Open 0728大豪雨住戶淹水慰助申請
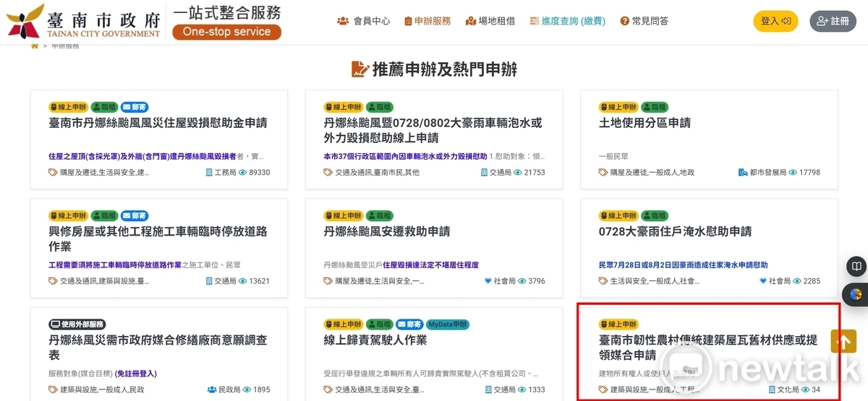868x401 pixels. (x=675, y=231)
